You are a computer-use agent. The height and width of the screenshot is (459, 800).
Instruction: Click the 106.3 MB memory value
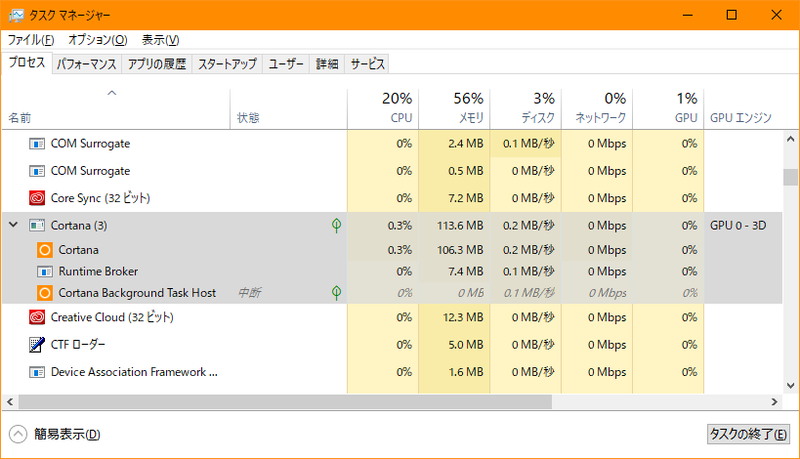point(460,250)
